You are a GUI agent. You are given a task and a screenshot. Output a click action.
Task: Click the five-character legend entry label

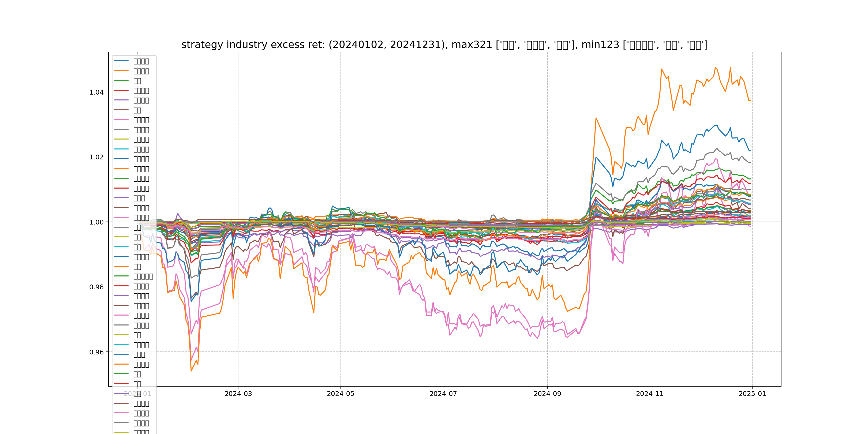pos(143,277)
